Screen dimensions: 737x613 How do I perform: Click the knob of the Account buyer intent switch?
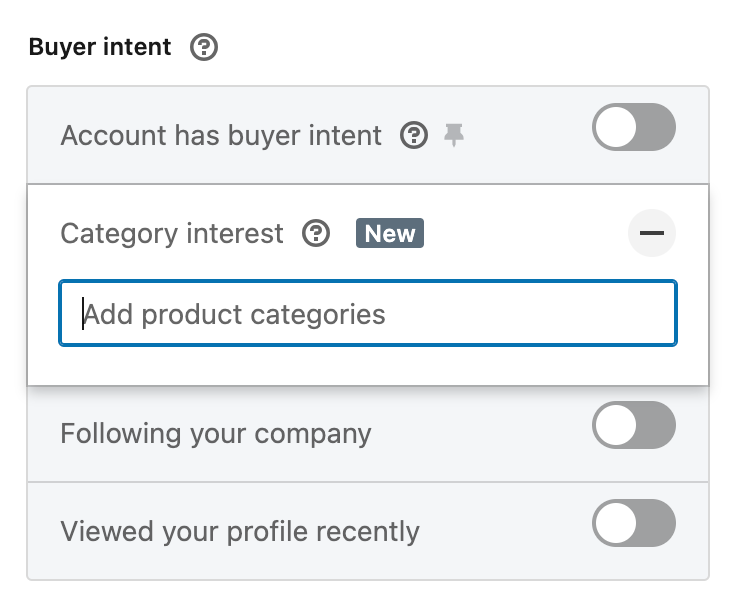pos(616,127)
